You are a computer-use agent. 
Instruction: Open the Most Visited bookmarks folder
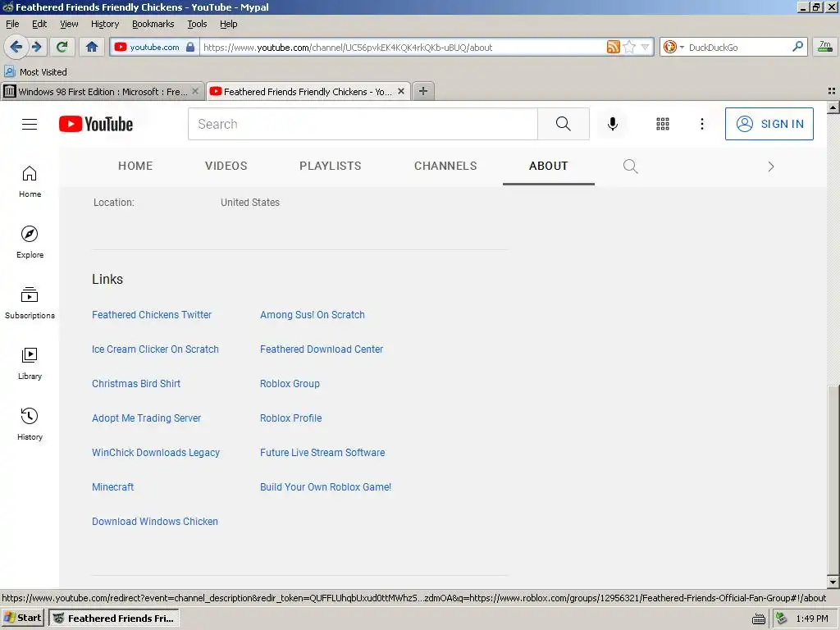coord(36,72)
